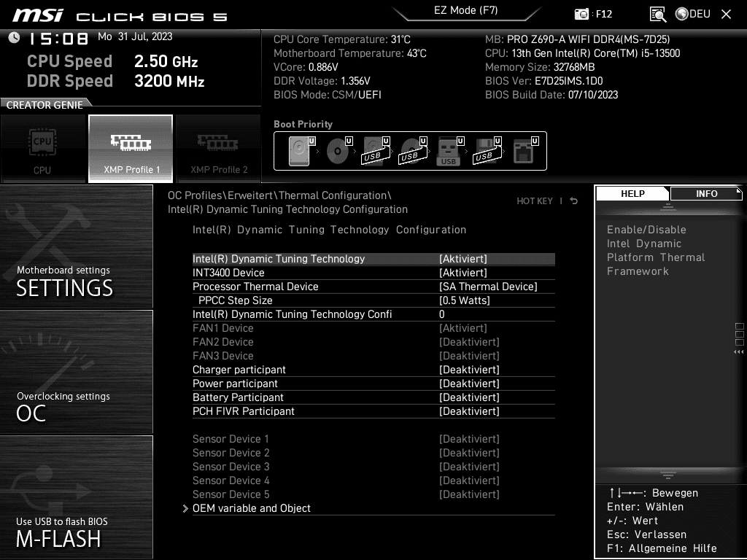Click the Thermal Configuration breadcrumb path
This screenshot has width=747, height=560.
(334, 195)
